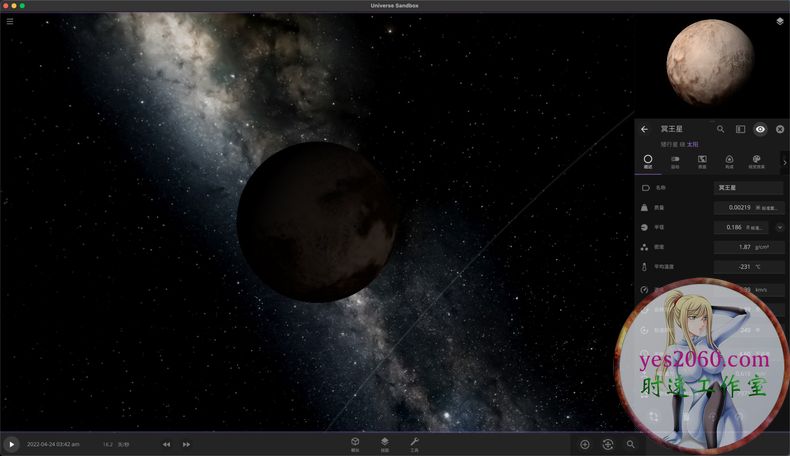The image size is (790, 456).
Task: Switch to the palette appearance tab
Action: 756,161
